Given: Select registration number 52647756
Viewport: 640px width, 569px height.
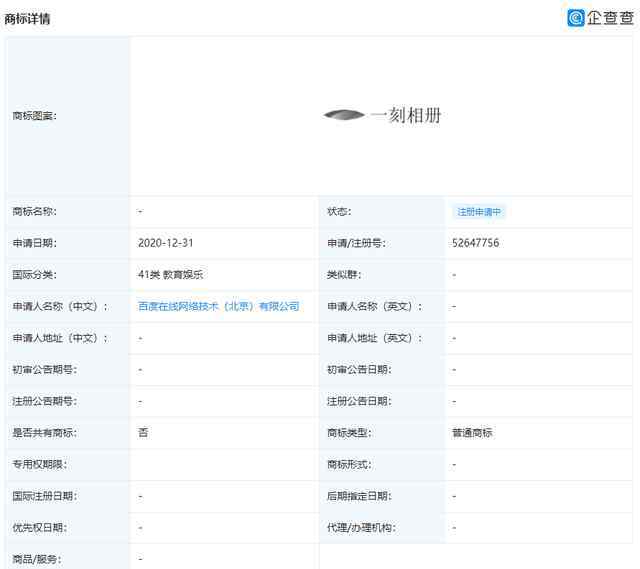Looking at the screenshot, I should [x=476, y=243].
